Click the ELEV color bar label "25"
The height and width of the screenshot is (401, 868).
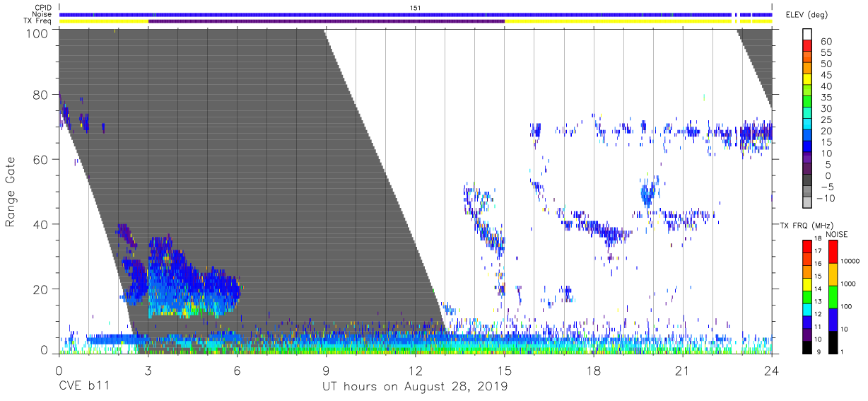pyautogui.click(x=826, y=120)
